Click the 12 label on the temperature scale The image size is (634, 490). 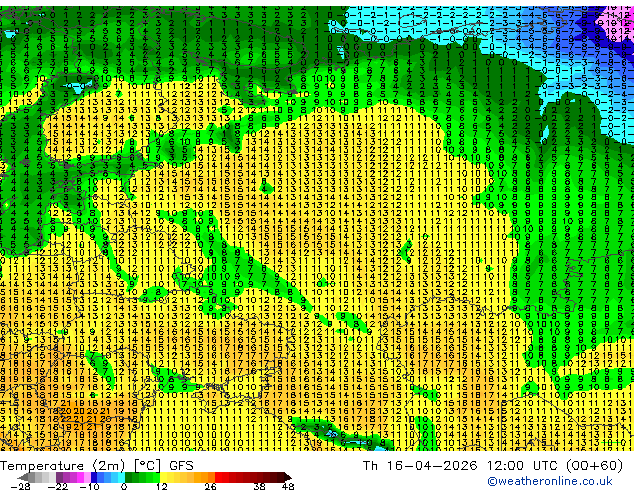[x=162, y=486]
